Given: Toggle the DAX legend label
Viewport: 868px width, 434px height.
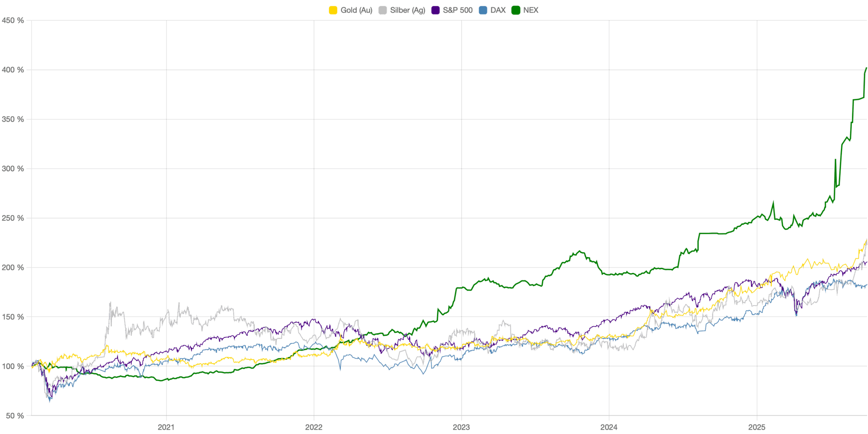Looking at the screenshot, I should tap(498, 10).
